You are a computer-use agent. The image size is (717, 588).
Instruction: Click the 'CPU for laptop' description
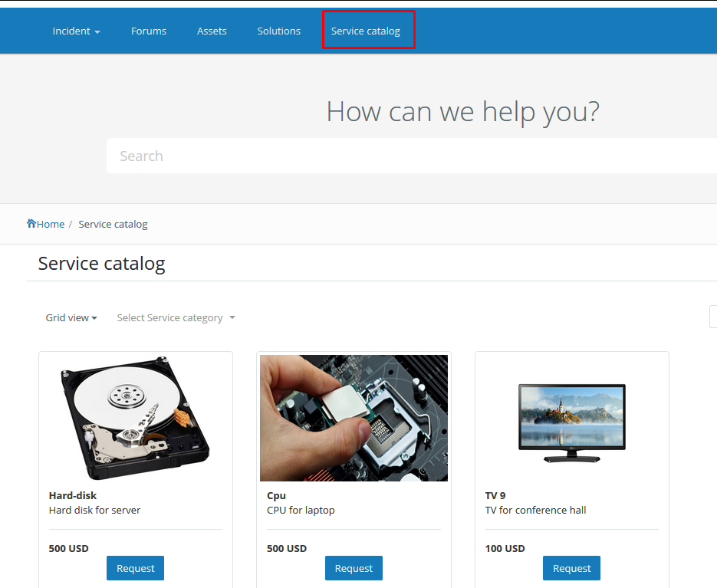(x=301, y=511)
